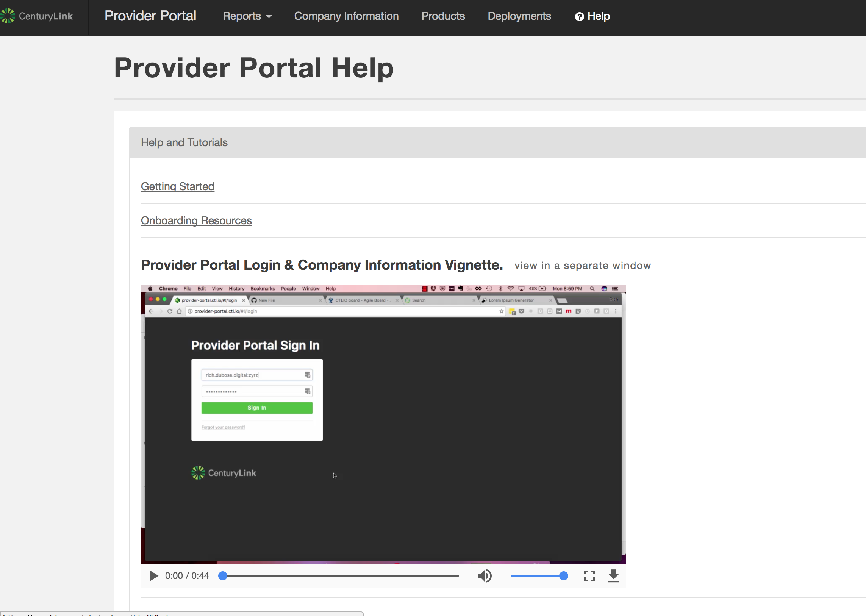Go to Company Information in the navbar
Image resolution: width=866 pixels, height=616 pixels.
pos(346,16)
